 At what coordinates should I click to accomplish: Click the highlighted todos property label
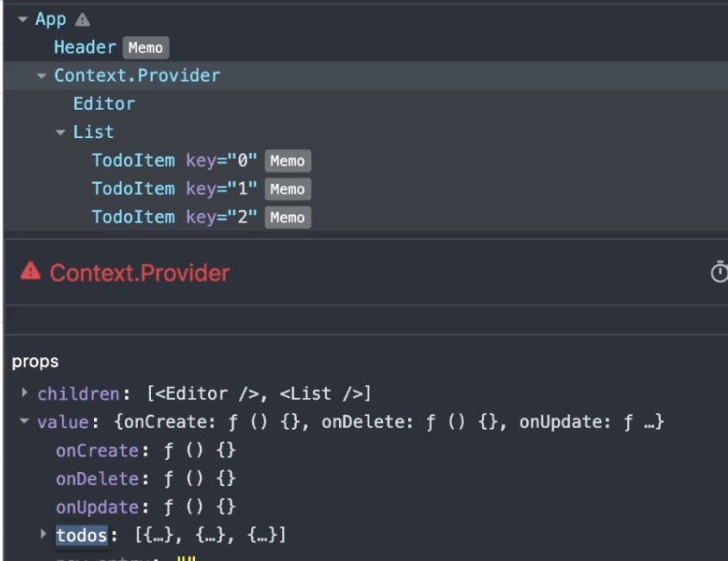point(80,535)
